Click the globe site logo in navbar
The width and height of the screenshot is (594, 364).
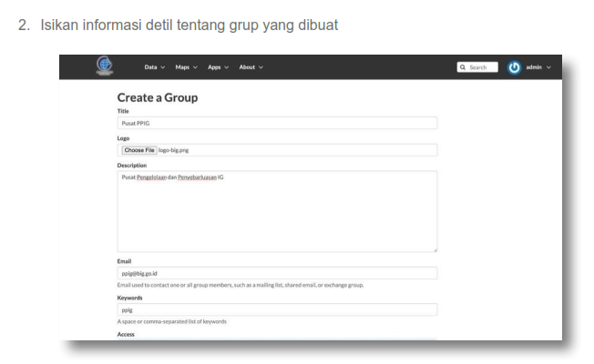pos(102,66)
